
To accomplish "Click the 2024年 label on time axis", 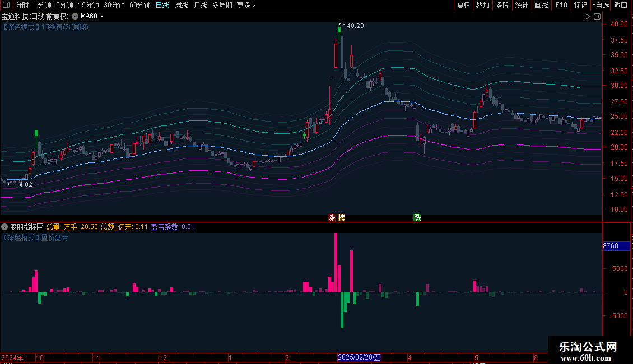I will [x=12, y=357].
